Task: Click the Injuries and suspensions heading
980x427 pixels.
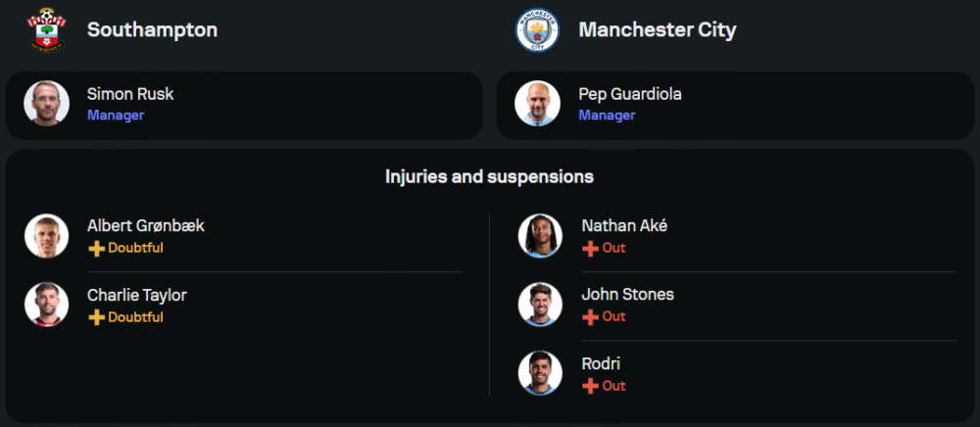Action: [x=489, y=177]
